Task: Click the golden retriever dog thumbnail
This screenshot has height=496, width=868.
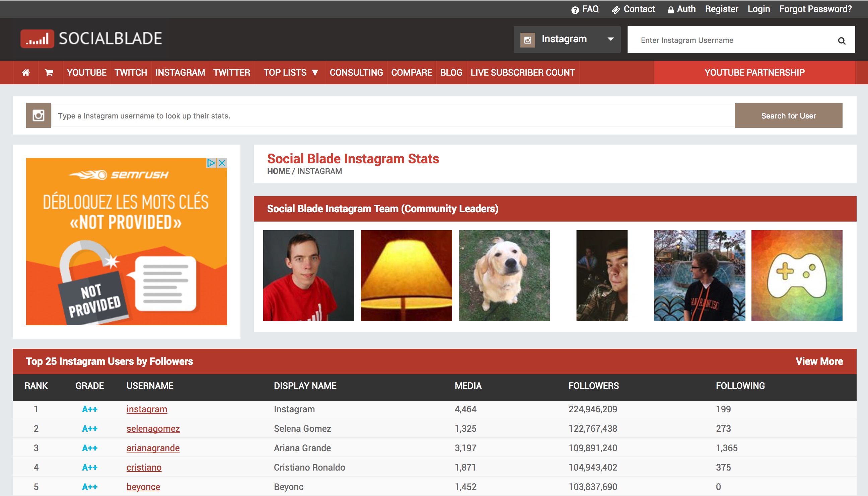Action: (504, 275)
